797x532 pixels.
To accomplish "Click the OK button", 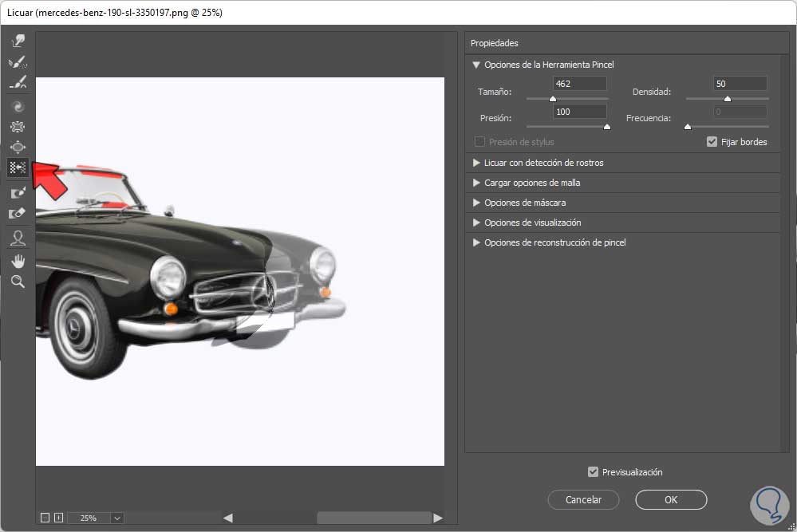I will tap(671, 500).
